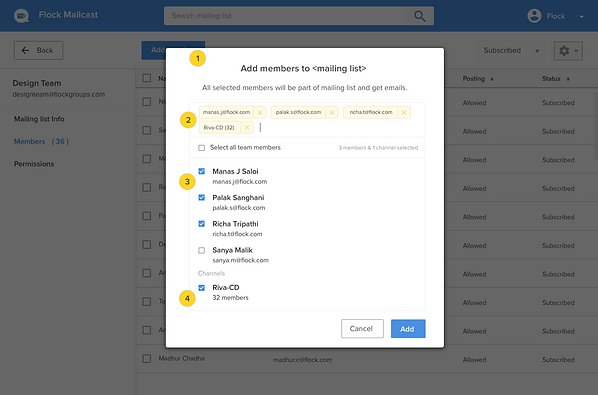
Task: Remove the Riva-CD (32) chip
Action: click(x=247, y=128)
